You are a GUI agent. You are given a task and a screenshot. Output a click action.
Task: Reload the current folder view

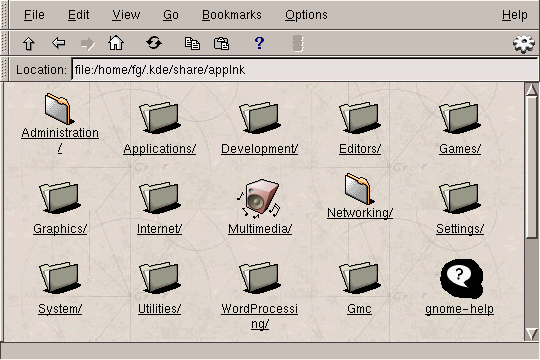tap(154, 43)
